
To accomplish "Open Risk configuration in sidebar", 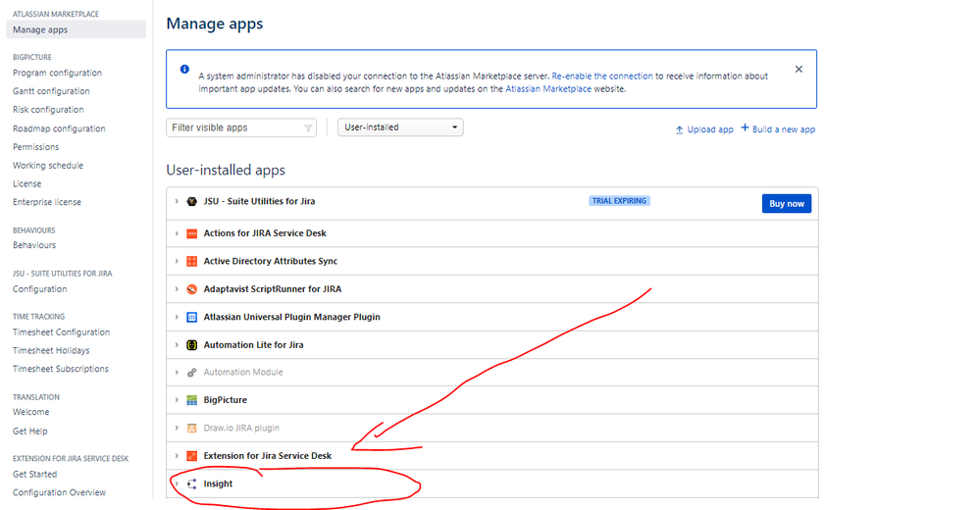I will (48, 110).
